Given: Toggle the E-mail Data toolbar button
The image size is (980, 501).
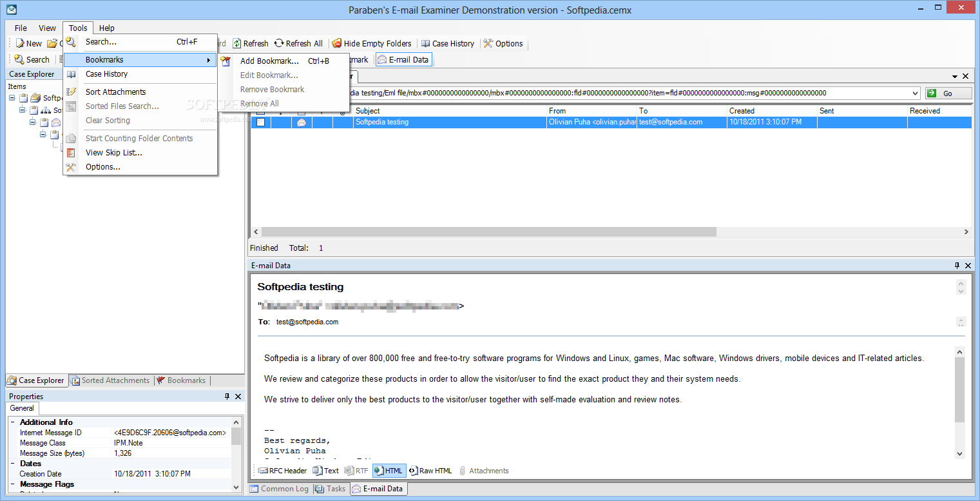Looking at the screenshot, I should pyautogui.click(x=403, y=60).
